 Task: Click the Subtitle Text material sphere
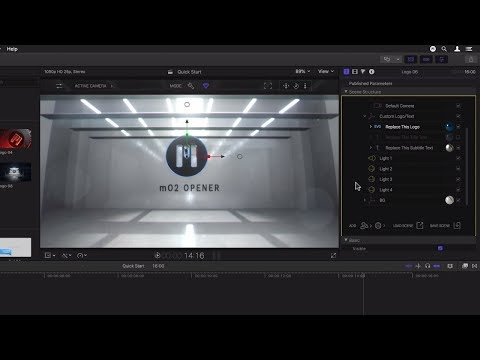(x=449, y=148)
